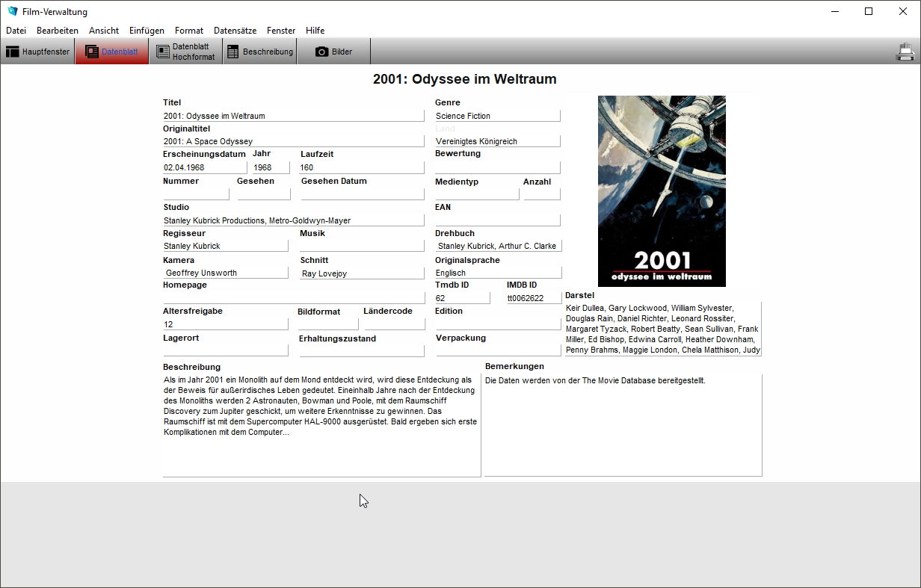Click the Darsteller cast list box
921x588 pixels.
point(662,329)
